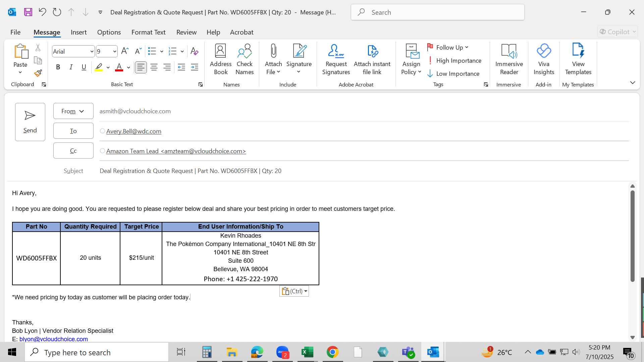
Task: Toggle High Importance
Action: (454, 61)
